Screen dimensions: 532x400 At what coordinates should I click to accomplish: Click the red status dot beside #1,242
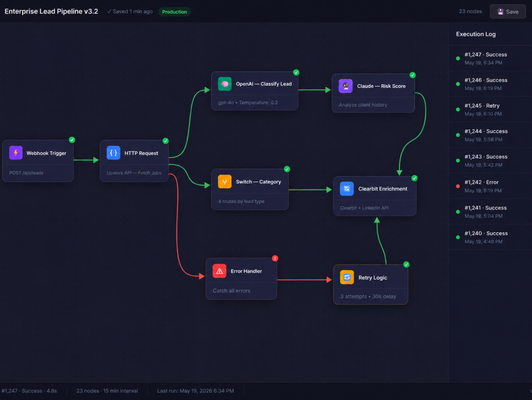(458, 186)
